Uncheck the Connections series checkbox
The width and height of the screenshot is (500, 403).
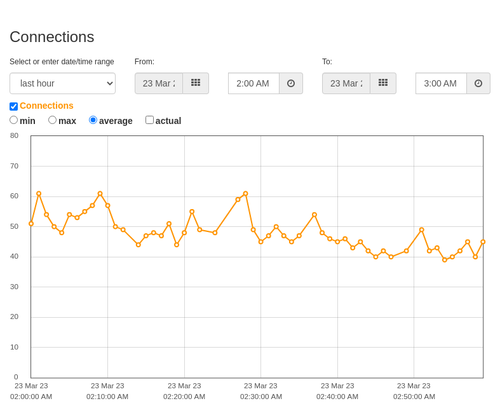[14, 106]
